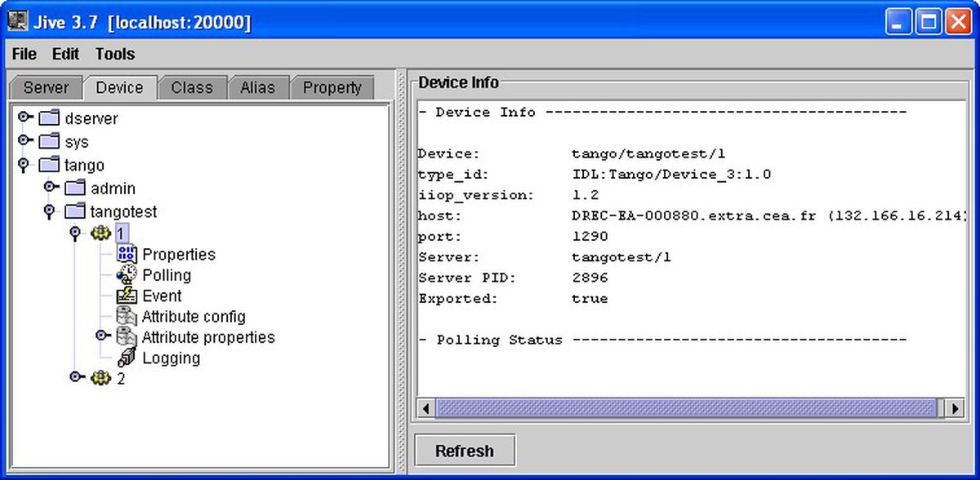This screenshot has height=480, width=980.
Task: Select the Logging icon under device 1
Action: [127, 358]
